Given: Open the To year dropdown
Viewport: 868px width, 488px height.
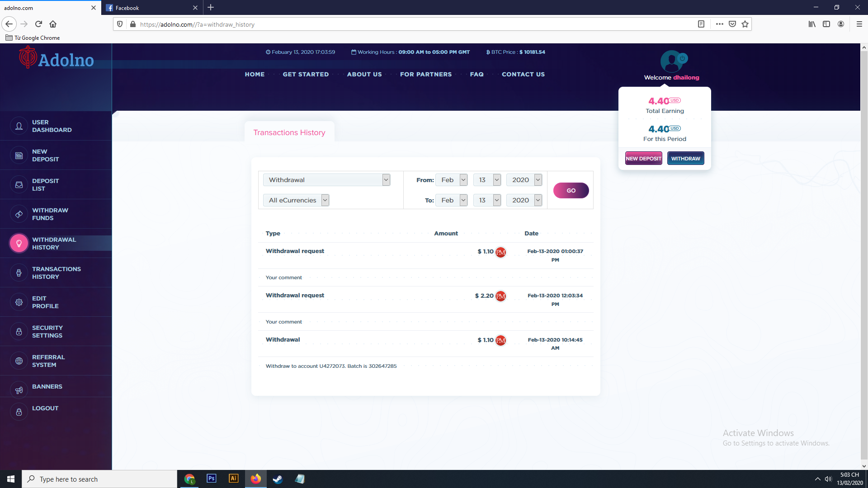Looking at the screenshot, I should tap(524, 200).
